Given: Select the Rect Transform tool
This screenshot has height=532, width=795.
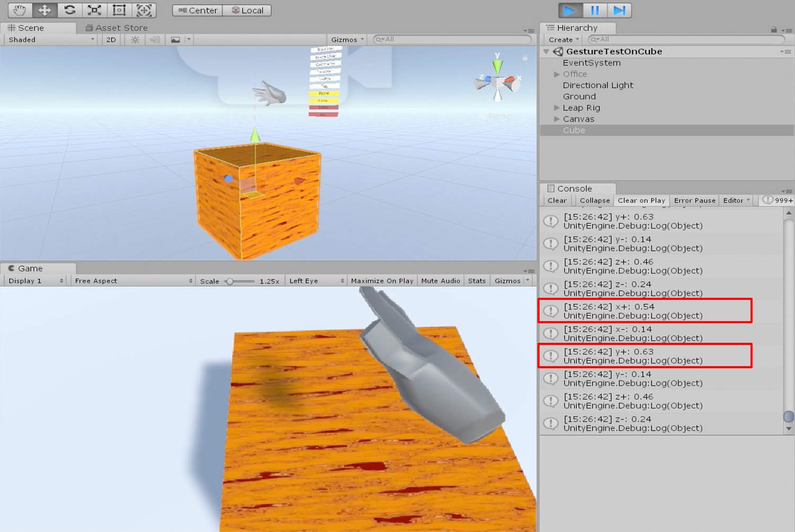Looking at the screenshot, I should [x=119, y=10].
